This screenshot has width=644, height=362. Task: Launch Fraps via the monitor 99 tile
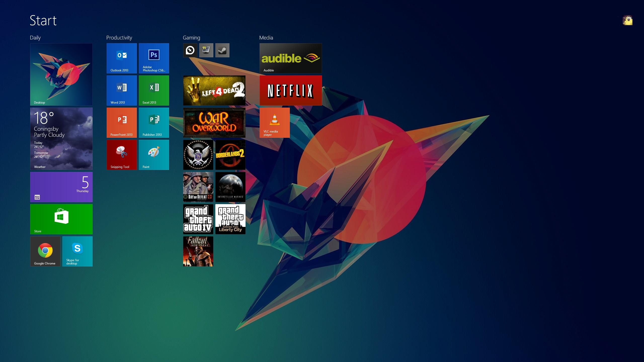[206, 50]
